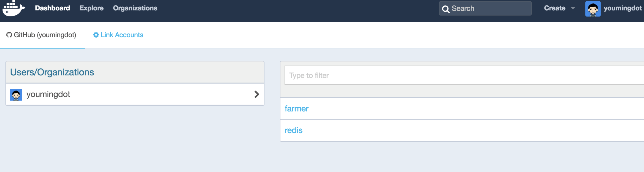This screenshot has height=172, width=644.
Task: Expand youmingdot with the chevron arrow
Action: pos(257,94)
